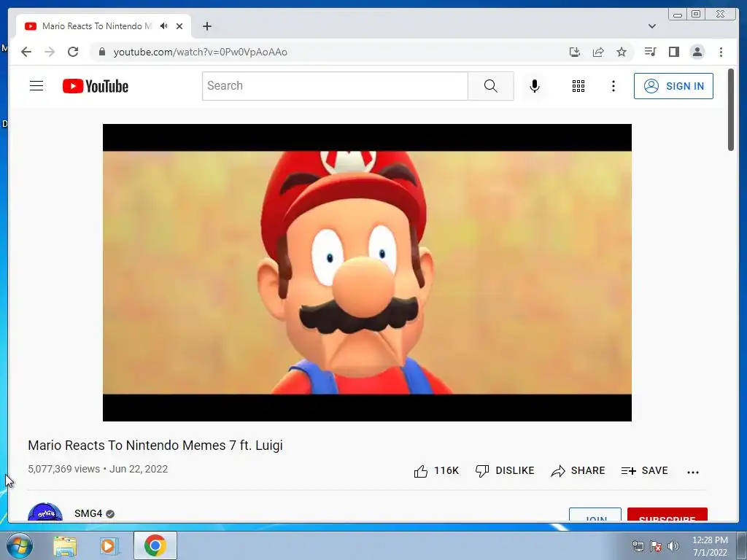The height and width of the screenshot is (560, 747).
Task: Click the DISLIKE thumbs-down button
Action: click(x=505, y=471)
